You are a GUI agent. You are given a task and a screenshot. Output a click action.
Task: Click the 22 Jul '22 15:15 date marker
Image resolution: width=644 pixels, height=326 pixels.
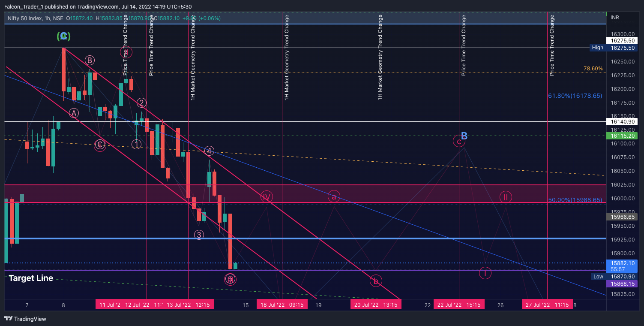[459, 305]
